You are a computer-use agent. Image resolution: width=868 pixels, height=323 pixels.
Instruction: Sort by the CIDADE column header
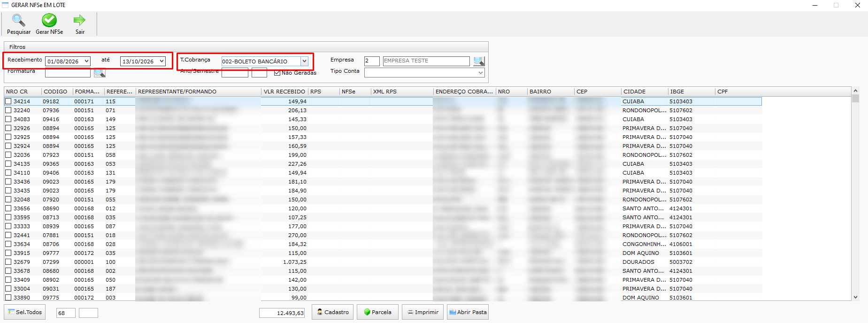point(634,92)
